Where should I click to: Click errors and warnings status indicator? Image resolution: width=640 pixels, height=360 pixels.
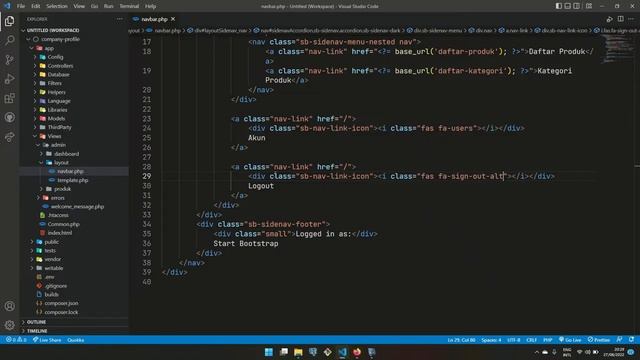pos(16,340)
